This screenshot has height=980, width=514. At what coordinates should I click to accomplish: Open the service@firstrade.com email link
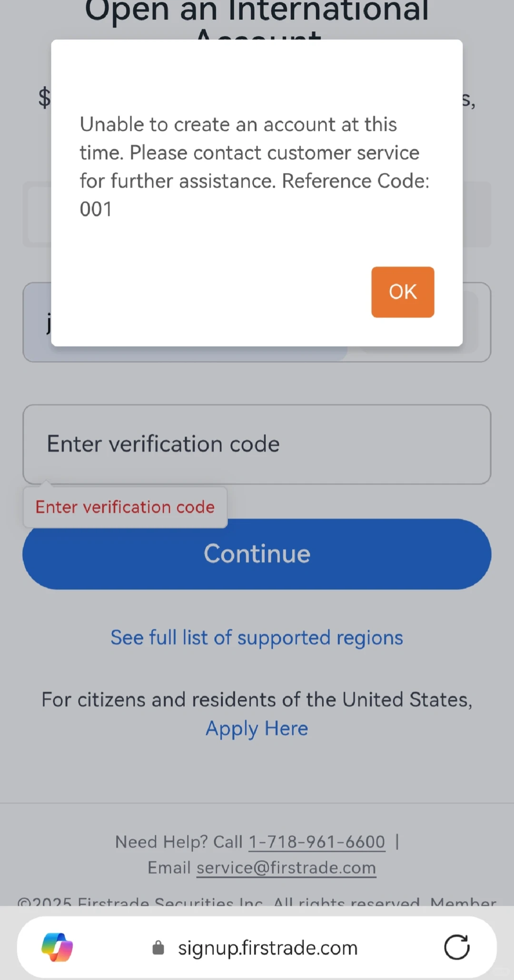[x=287, y=868]
